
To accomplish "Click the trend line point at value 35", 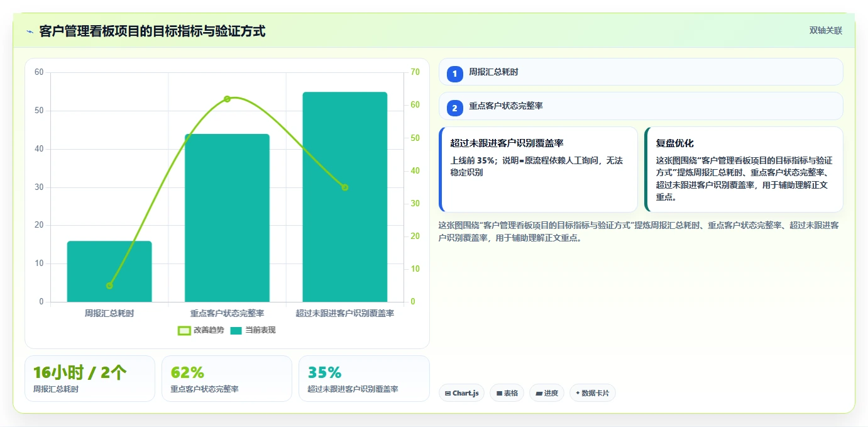I will (x=344, y=187).
